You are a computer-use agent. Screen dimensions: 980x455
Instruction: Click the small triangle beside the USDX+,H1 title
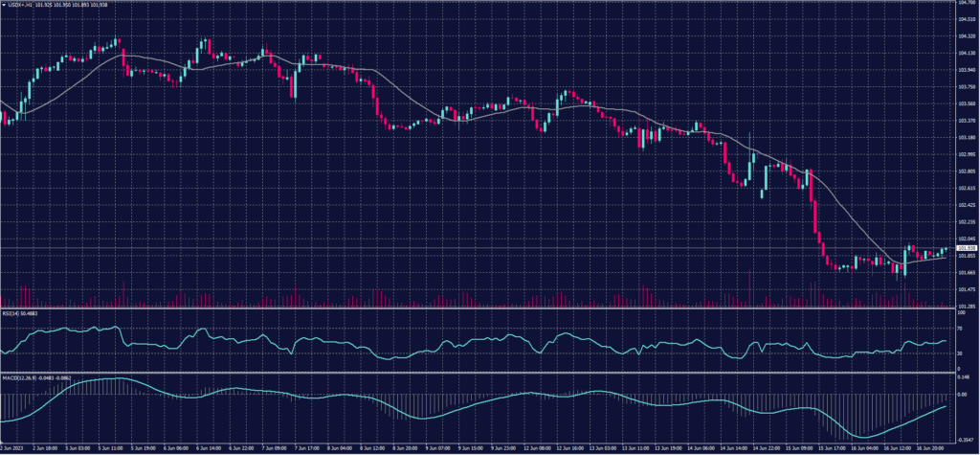tap(3, 5)
